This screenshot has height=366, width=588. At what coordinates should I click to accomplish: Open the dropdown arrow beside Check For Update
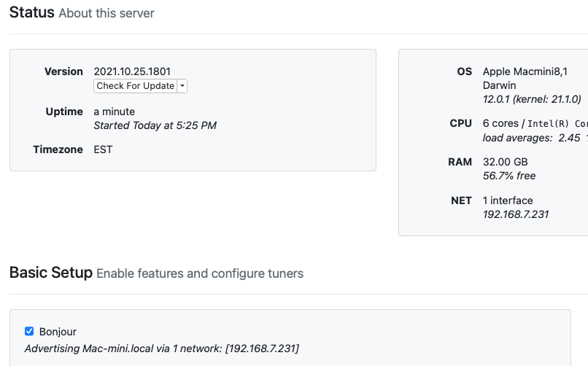(182, 86)
